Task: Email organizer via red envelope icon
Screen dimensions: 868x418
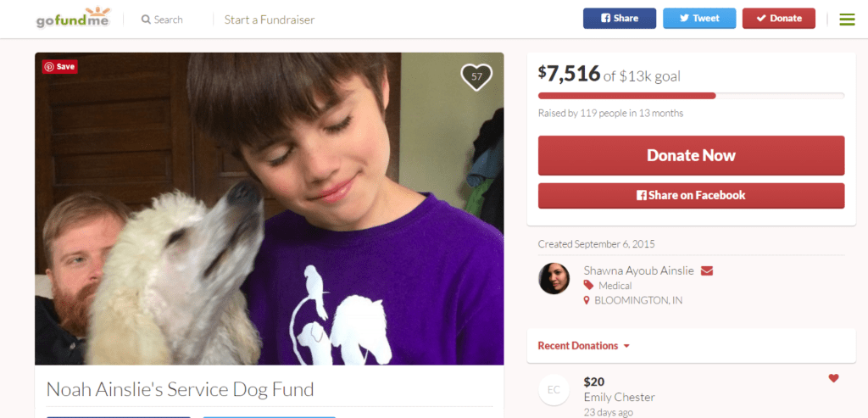Action: [707, 270]
